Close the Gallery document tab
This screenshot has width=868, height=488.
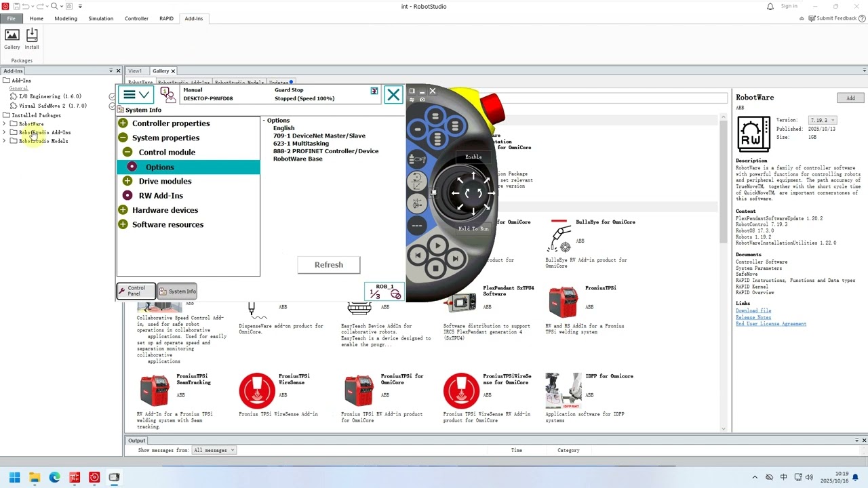pyautogui.click(x=173, y=70)
